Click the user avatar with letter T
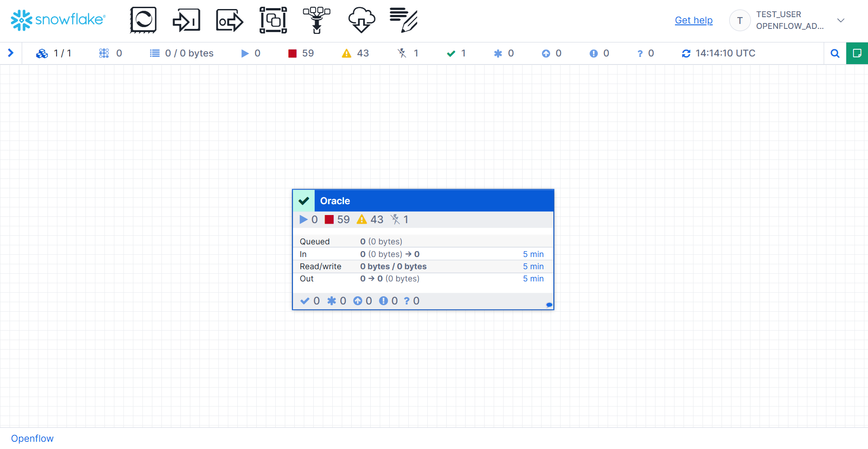Image resolution: width=868 pixels, height=449 pixels. (x=740, y=20)
